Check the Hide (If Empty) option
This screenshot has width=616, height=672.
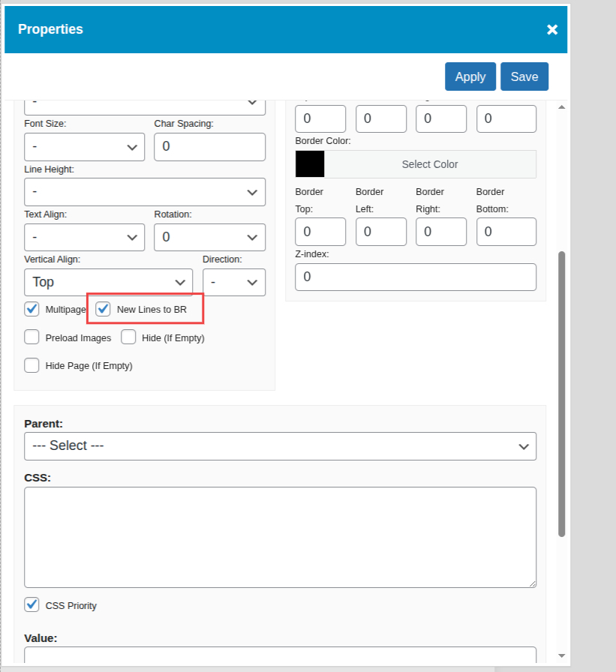tap(128, 337)
